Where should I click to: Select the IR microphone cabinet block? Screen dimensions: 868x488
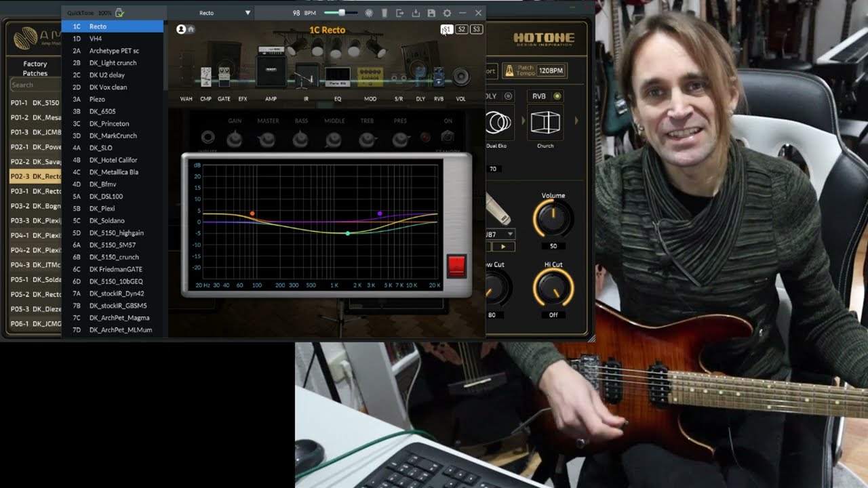click(x=307, y=75)
